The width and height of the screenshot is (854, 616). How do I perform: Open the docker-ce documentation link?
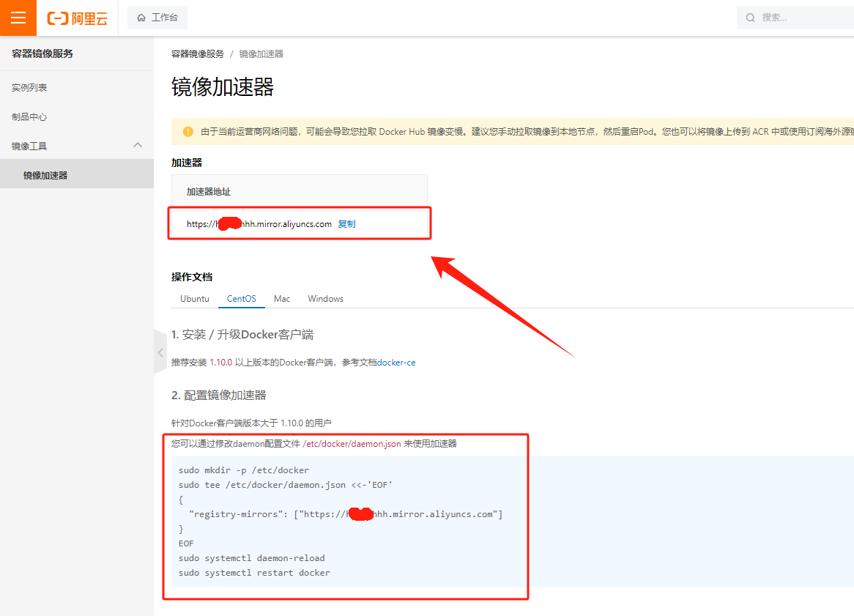396,362
